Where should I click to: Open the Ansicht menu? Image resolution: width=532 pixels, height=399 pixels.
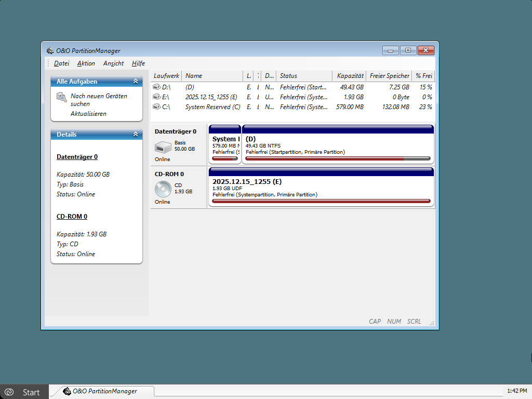tap(113, 63)
